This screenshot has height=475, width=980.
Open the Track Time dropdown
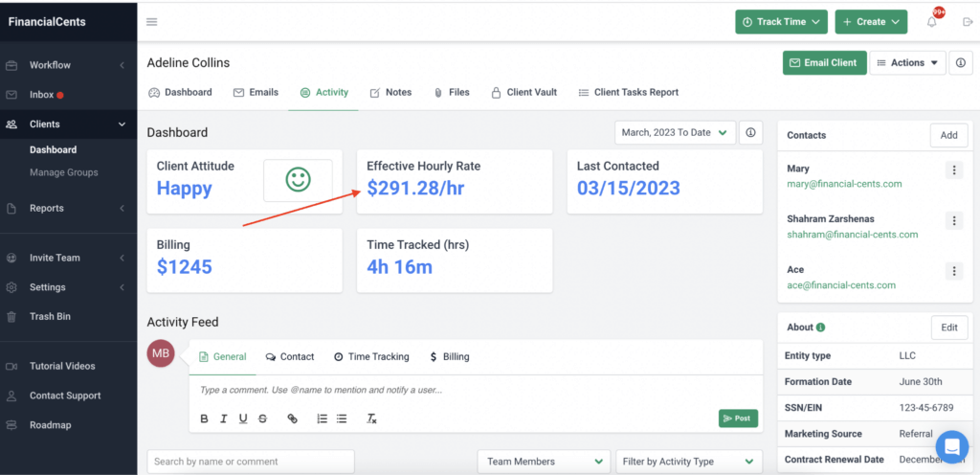tap(781, 22)
